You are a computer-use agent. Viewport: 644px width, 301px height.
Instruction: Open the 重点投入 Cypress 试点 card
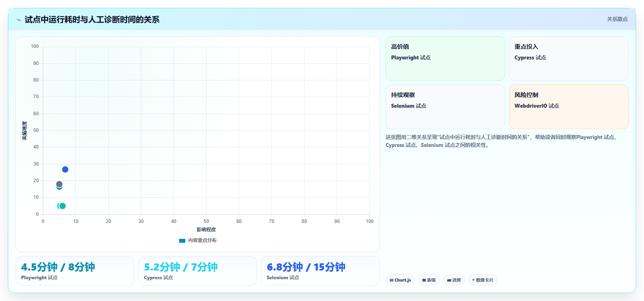pos(569,59)
